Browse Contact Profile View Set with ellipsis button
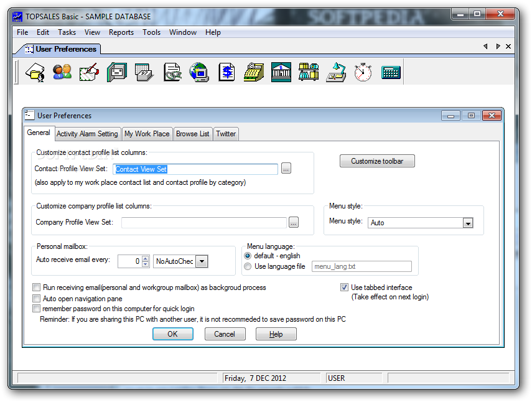This screenshot has width=532, height=402. point(286,168)
